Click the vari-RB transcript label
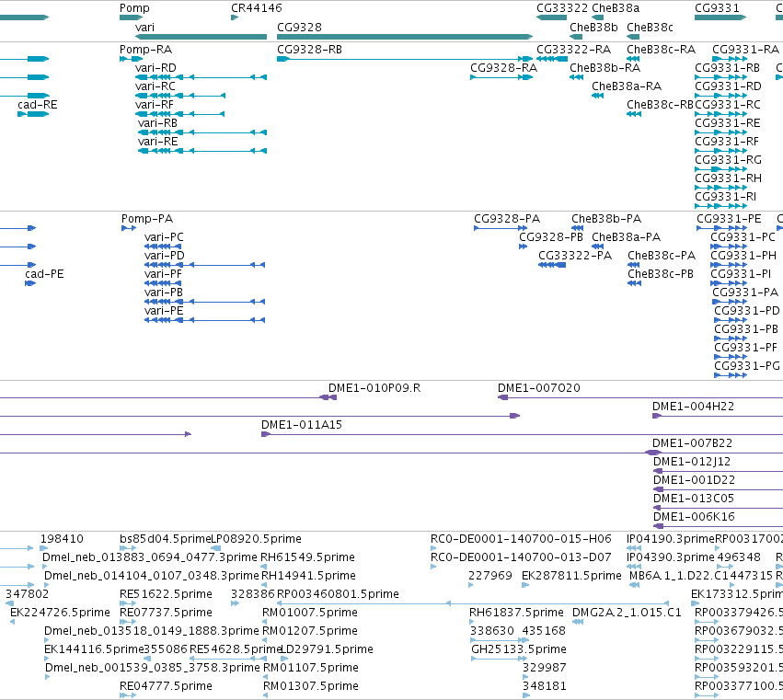 click(x=157, y=123)
